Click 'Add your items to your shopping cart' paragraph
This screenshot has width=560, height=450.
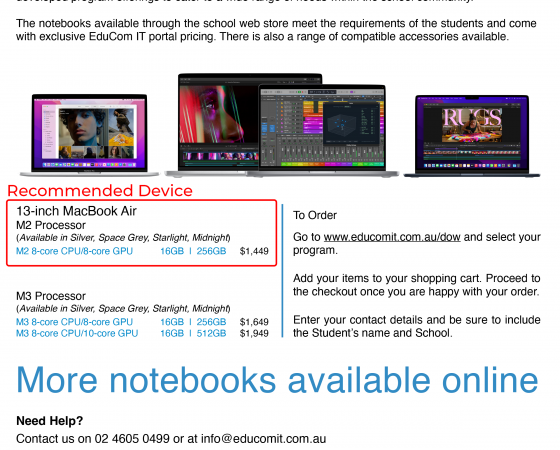(416, 285)
